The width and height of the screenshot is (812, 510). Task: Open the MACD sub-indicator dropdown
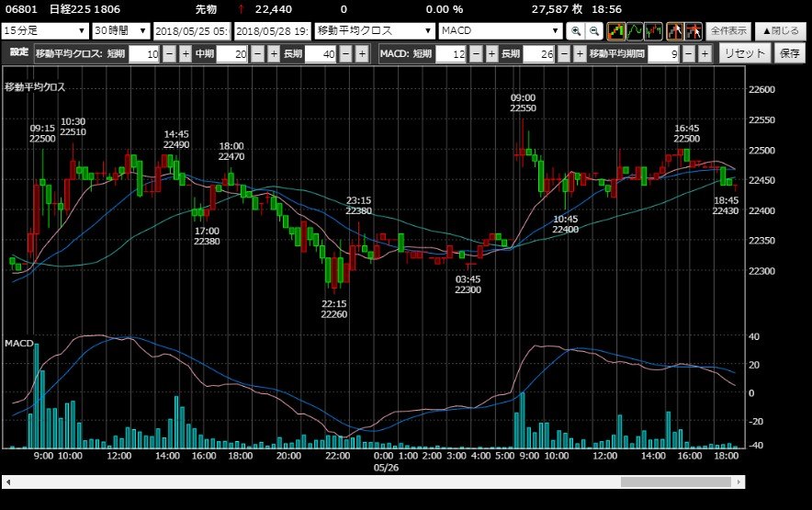coord(501,31)
